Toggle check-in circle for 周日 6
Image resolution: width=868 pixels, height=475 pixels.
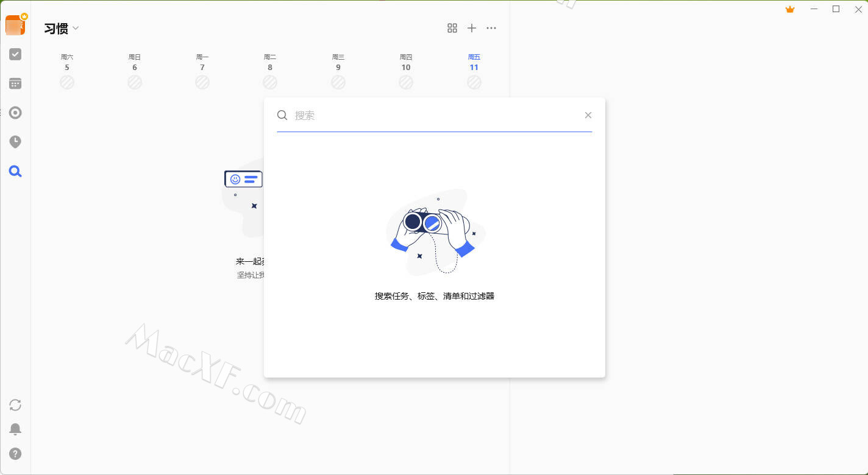(x=135, y=82)
